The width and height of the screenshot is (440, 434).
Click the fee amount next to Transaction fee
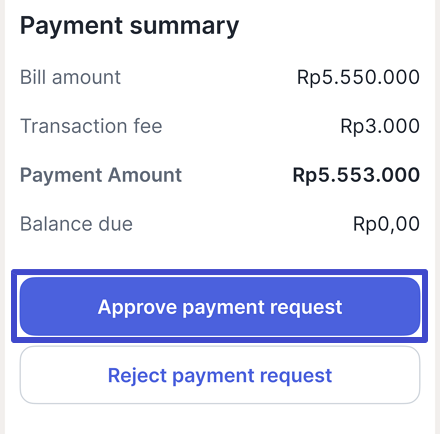click(x=380, y=126)
